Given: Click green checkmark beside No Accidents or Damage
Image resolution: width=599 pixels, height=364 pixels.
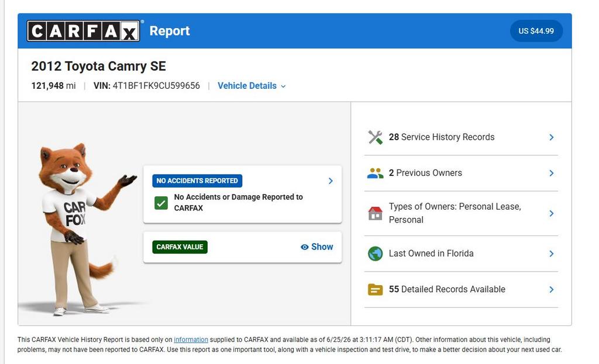Looking at the screenshot, I should (161, 203).
